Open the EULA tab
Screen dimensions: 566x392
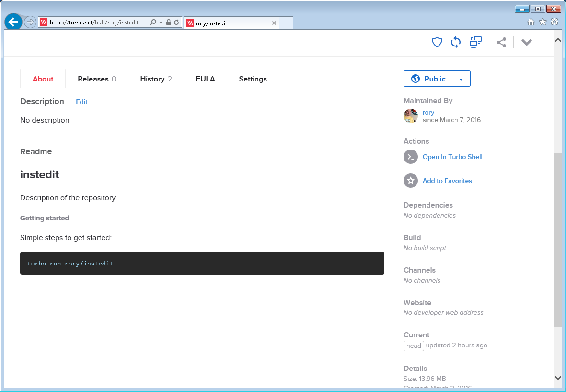pyautogui.click(x=206, y=79)
